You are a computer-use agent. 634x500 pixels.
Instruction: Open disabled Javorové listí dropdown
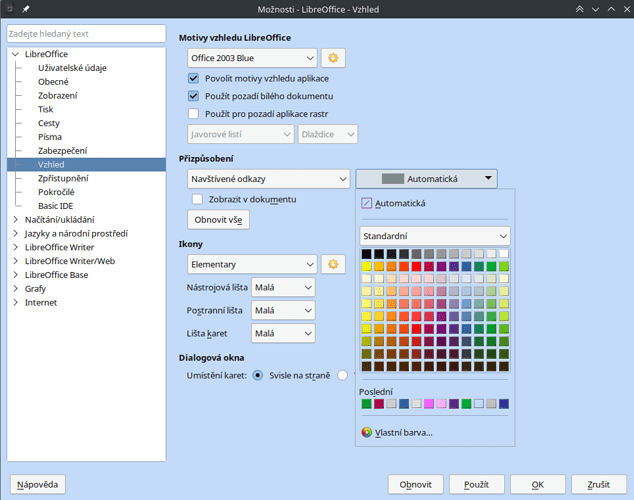coord(241,134)
